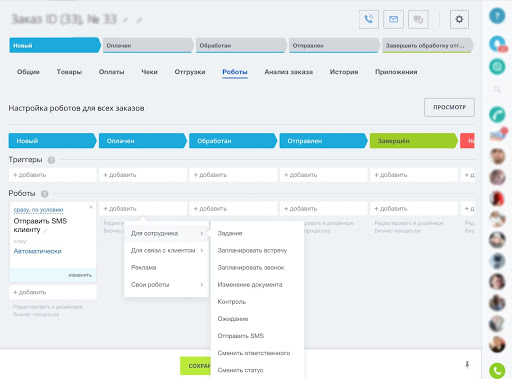Add trigger under Новый stage
The image size is (512, 379).
point(52,175)
